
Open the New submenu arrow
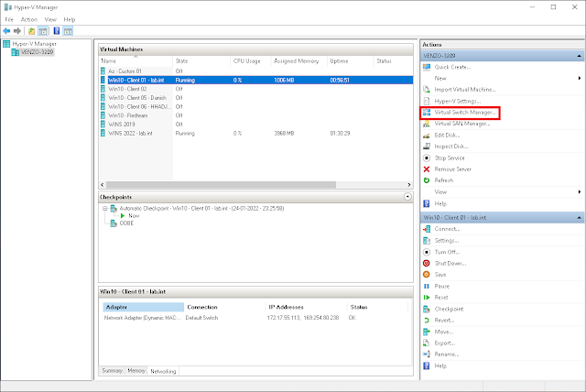click(580, 78)
